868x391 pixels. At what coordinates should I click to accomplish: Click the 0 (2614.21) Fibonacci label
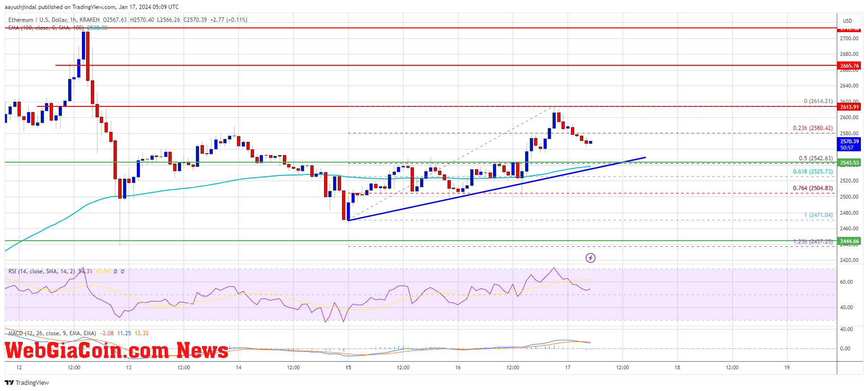click(x=818, y=101)
